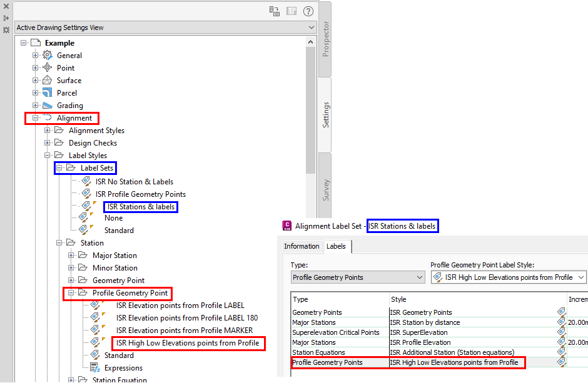Select the Grading icon

pos(48,105)
